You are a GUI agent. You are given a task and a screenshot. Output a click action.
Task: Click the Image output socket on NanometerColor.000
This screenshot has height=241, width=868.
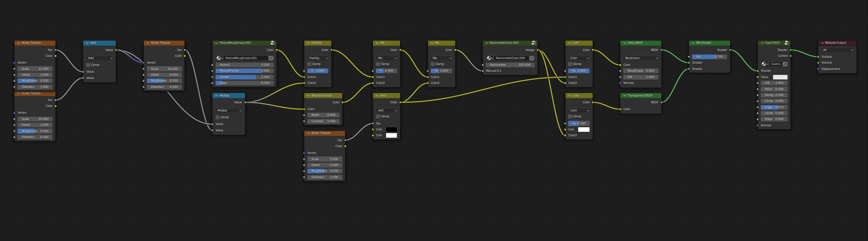pyautogui.click(x=538, y=50)
